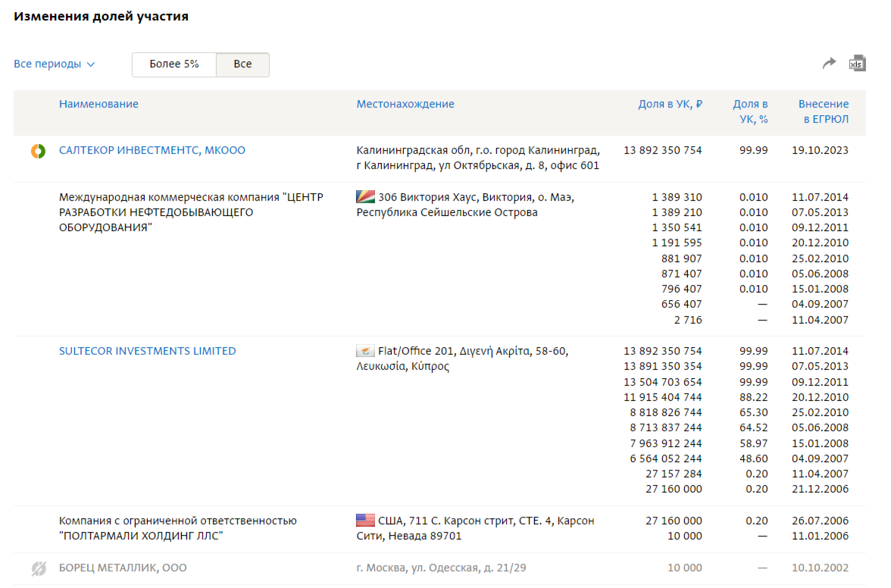Click the orange-green САЛТЕКОР company status icon

[x=38, y=151]
